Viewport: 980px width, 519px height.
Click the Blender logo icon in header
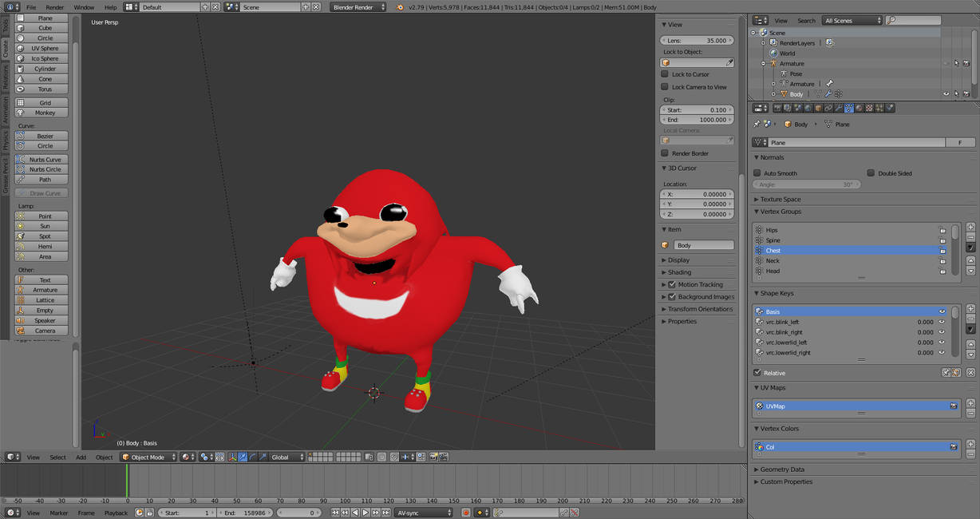coord(400,7)
